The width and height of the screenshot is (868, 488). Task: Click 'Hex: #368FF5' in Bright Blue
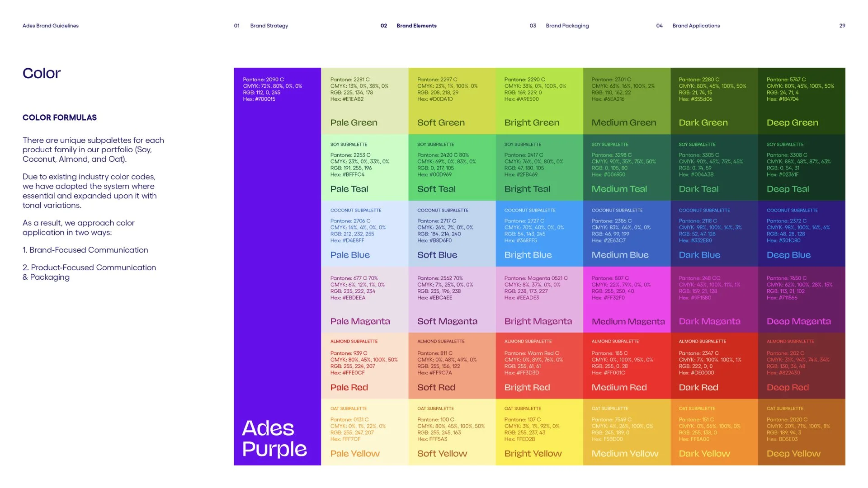(521, 240)
